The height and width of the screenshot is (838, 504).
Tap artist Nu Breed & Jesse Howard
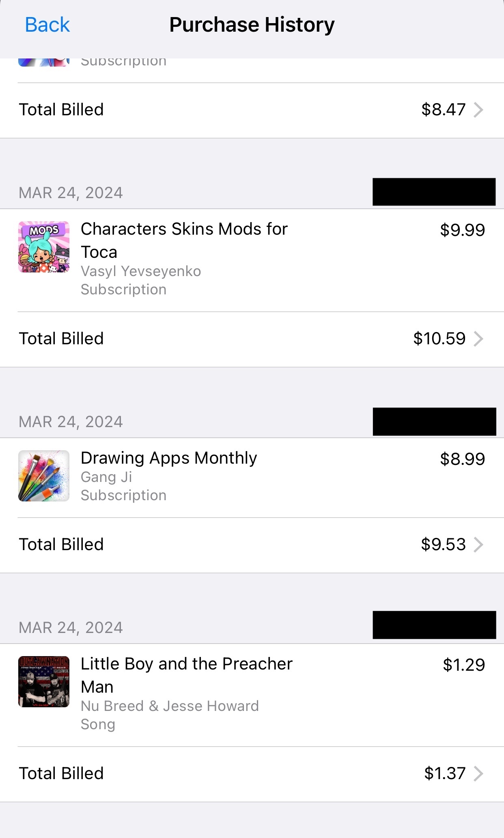pos(170,706)
